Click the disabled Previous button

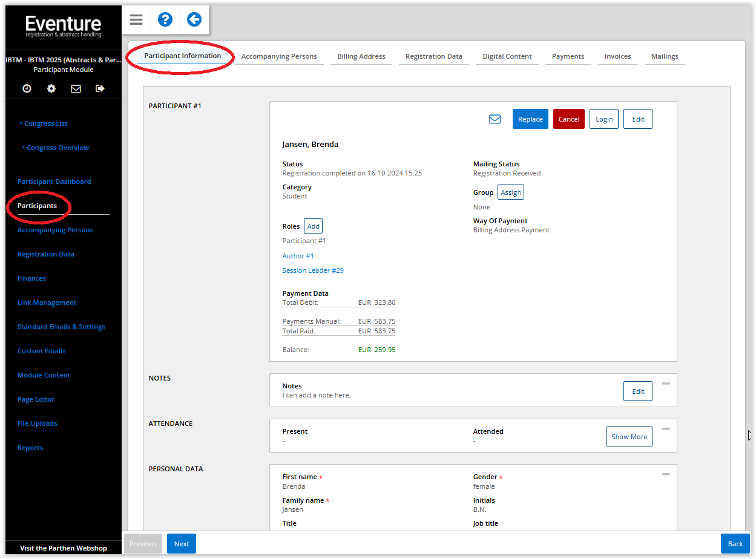coord(143,544)
